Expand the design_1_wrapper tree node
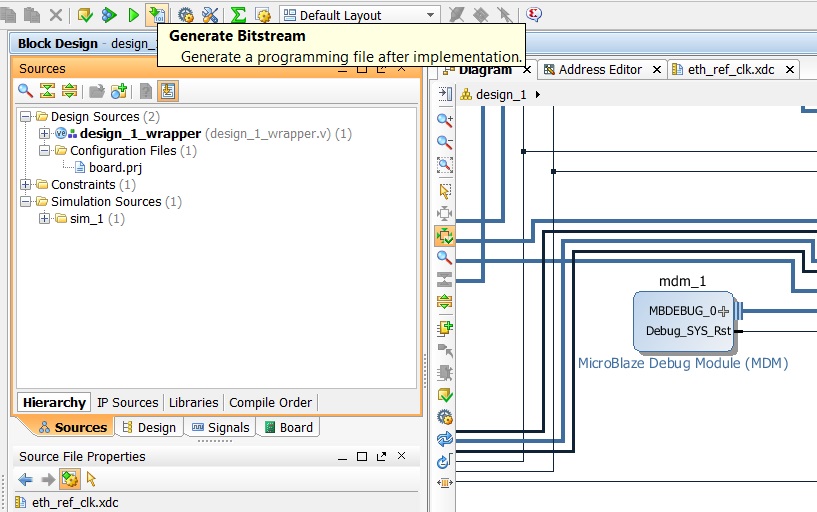The width and height of the screenshot is (817, 512). coord(44,133)
